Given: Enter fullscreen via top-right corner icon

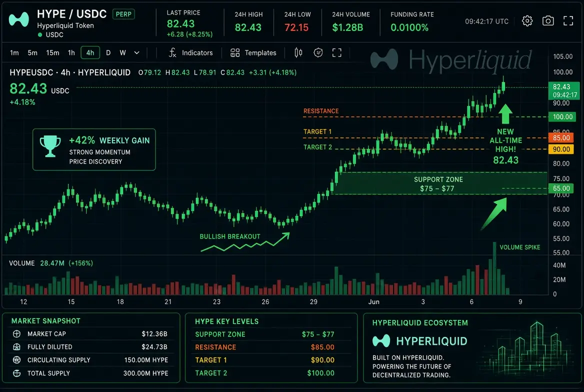Looking at the screenshot, I should [x=568, y=21].
